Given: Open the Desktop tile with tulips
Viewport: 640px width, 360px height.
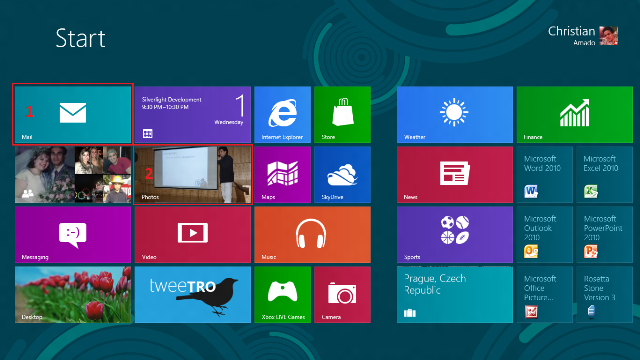Looking at the screenshot, I should 73,295.
